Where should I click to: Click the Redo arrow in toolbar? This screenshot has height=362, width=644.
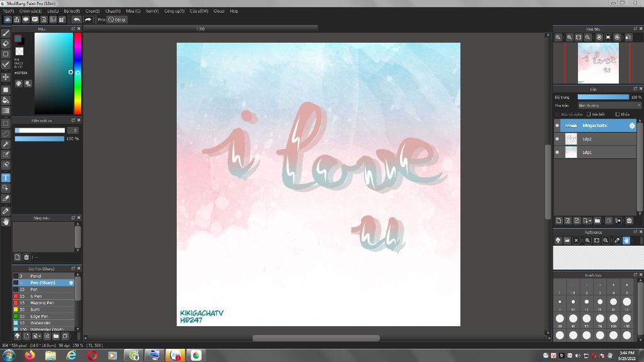coord(88,19)
